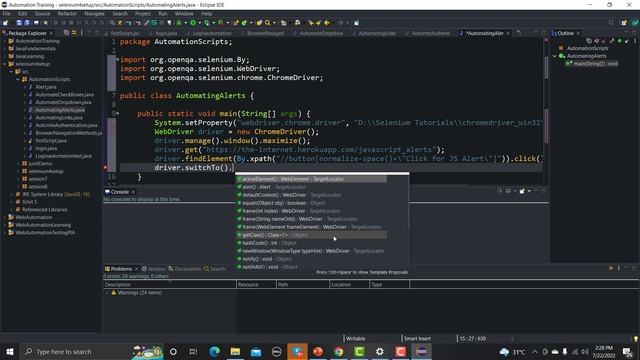Viewport: 640px width, 360px height.
Task: Click the Run button (green play) in toolbar
Action: point(193,23)
